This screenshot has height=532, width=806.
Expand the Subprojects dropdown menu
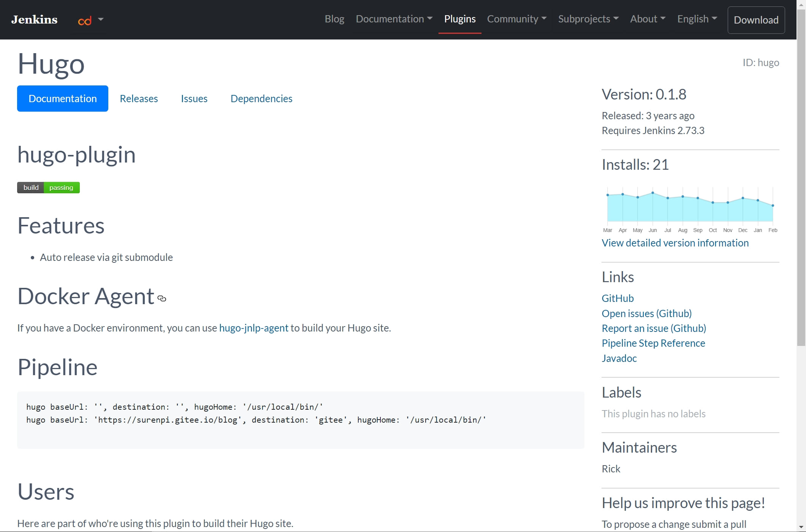tap(588, 19)
